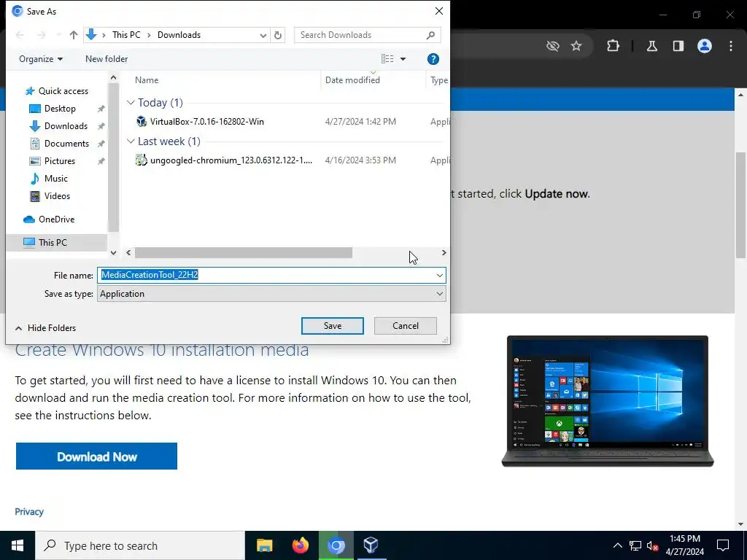
Task: Open File name dropdown arrow
Action: [439, 275]
